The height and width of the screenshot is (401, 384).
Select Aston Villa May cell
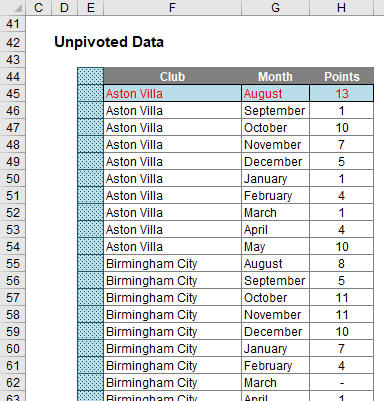coord(275,246)
